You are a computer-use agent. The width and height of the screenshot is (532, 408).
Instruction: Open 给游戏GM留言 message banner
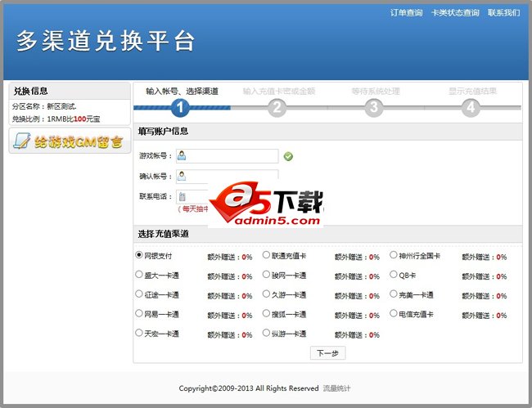[x=70, y=141]
